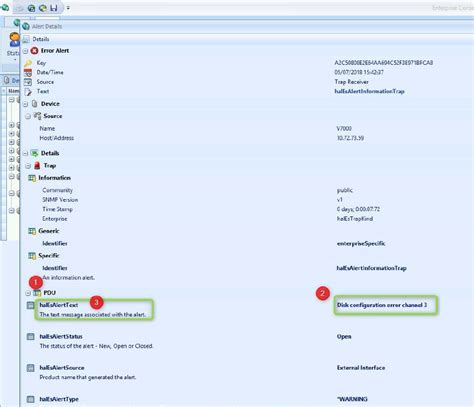Collapse the Trap node
This screenshot has height=407, width=474.
(x=28, y=166)
